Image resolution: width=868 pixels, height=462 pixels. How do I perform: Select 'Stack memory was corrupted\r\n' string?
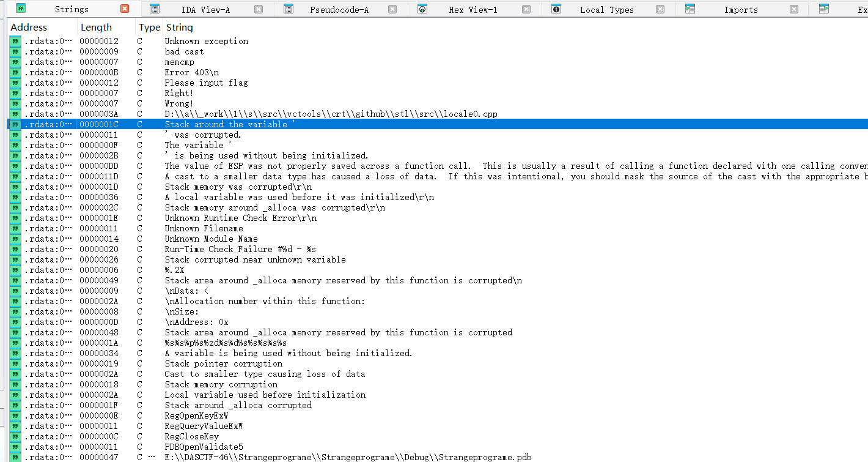click(x=238, y=187)
